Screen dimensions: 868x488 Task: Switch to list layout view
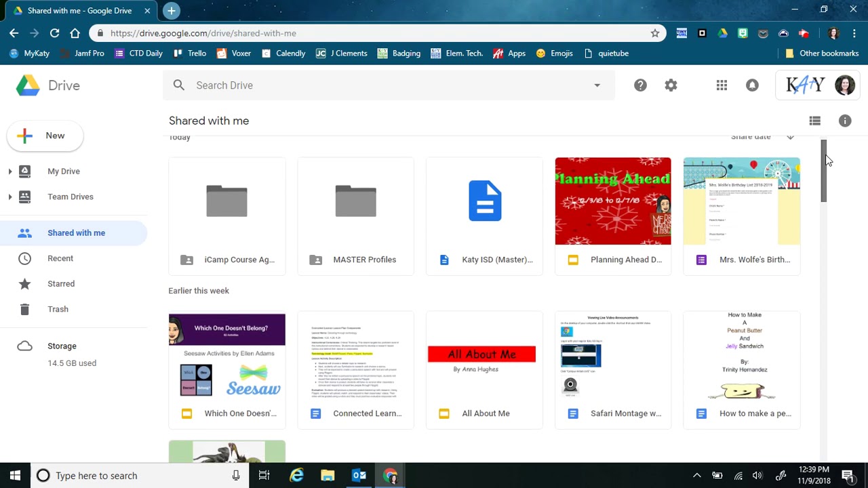[815, 121]
